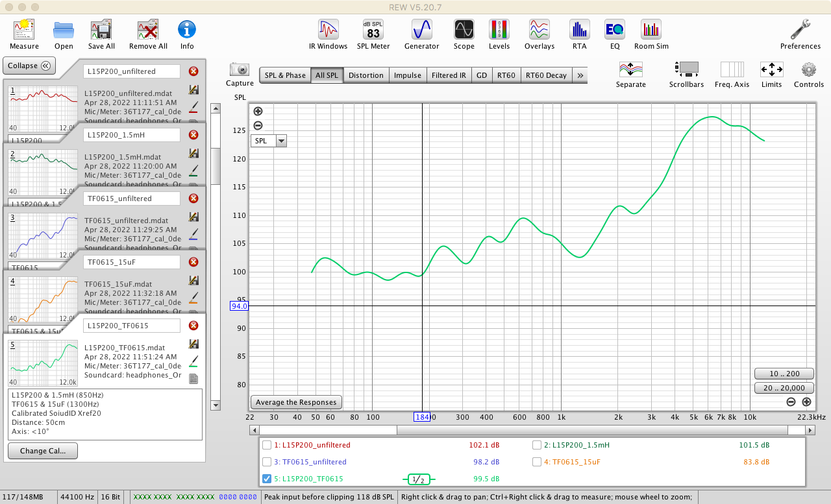Change trace color of L15P200_TF0615

pos(193,361)
